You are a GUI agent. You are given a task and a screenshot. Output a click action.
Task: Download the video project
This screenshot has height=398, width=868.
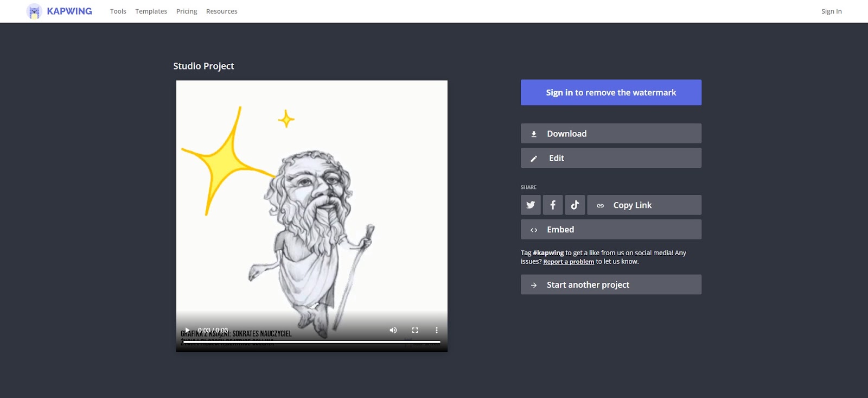[611, 134]
